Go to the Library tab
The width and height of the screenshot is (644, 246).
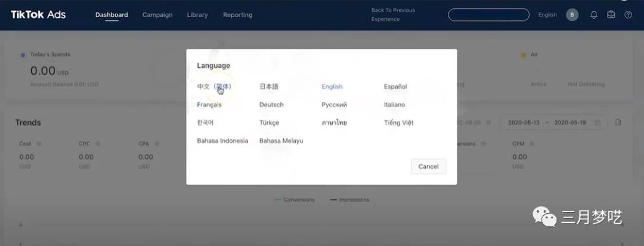[197, 15]
